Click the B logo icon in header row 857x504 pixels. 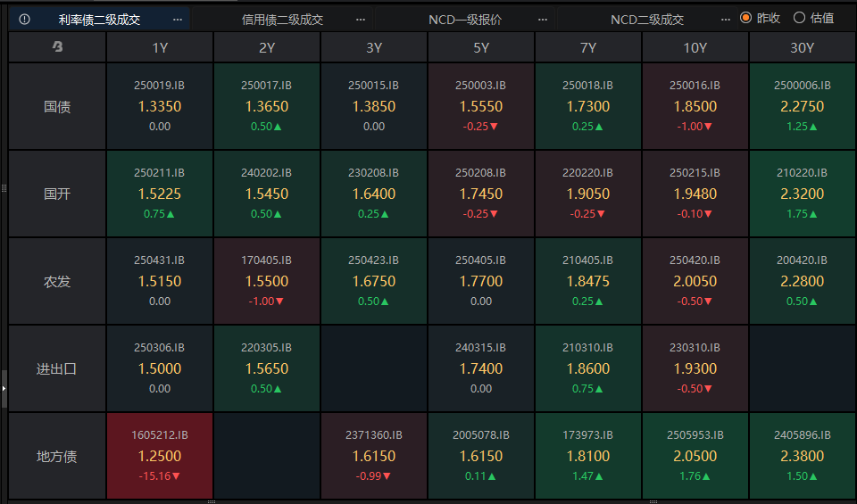[57, 48]
